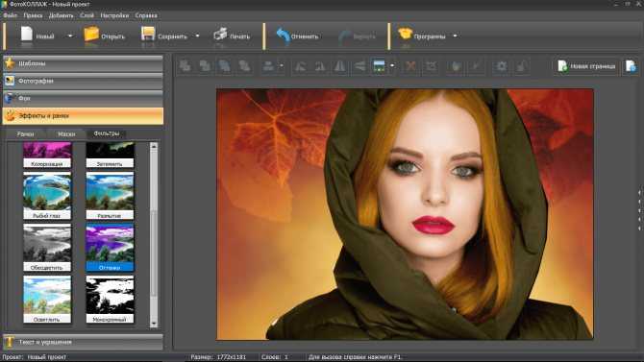
Task: Click the red X delete icon
Action: pyautogui.click(x=410, y=66)
